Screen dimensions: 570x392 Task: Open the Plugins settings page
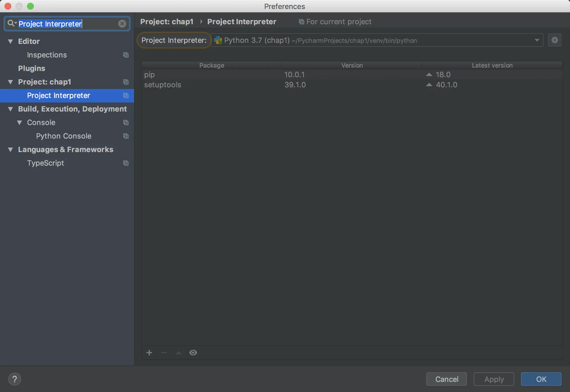tap(32, 68)
